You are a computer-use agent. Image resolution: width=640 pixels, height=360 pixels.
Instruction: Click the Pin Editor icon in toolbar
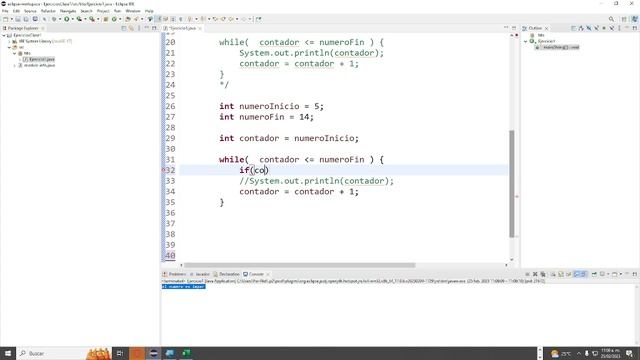coord(258,19)
